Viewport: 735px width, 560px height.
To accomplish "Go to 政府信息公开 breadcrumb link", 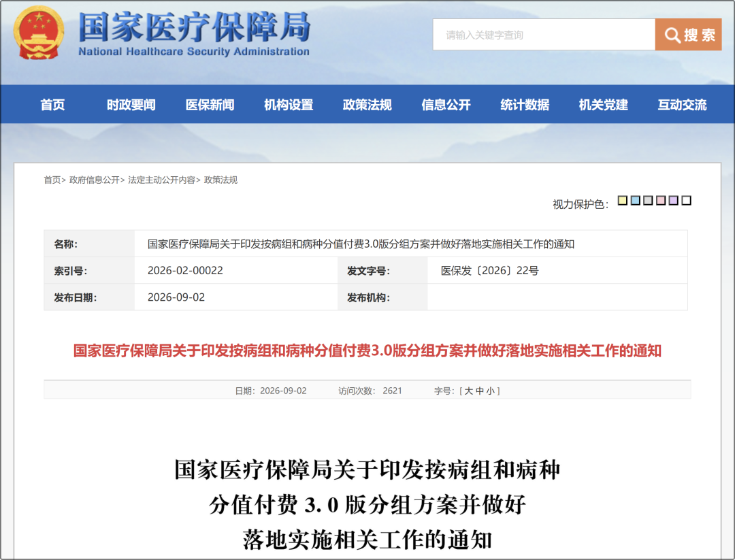I will tap(94, 180).
